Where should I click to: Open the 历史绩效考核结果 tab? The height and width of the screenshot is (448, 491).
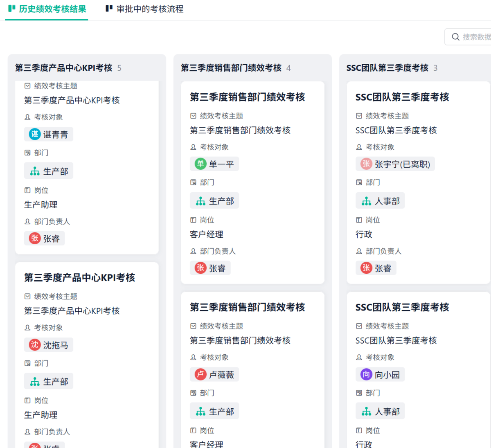pos(47,9)
